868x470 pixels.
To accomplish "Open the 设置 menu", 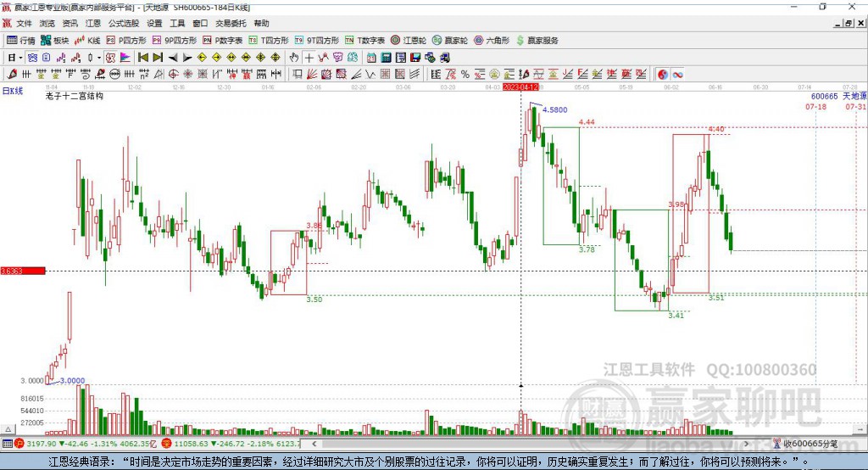I will [x=154, y=23].
